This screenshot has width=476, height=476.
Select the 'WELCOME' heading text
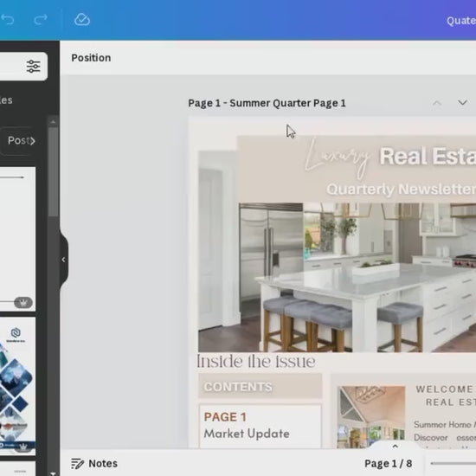[445, 389]
